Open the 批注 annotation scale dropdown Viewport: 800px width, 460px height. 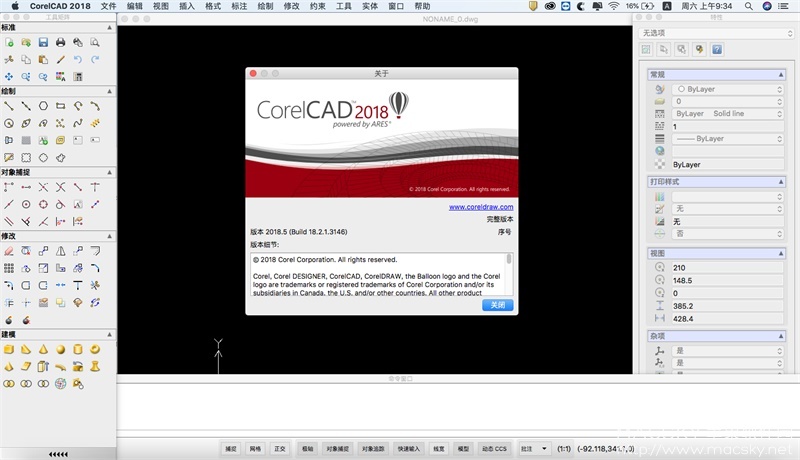coord(534,449)
